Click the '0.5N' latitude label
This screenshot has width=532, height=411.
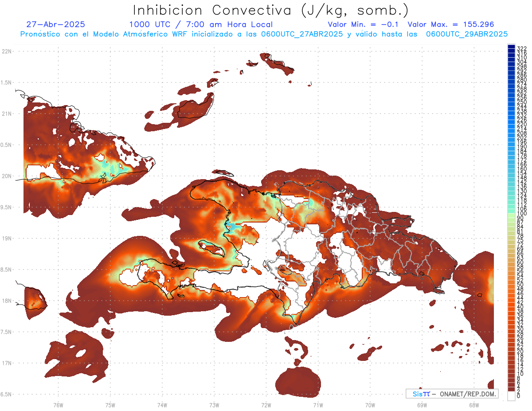[x=7, y=145]
